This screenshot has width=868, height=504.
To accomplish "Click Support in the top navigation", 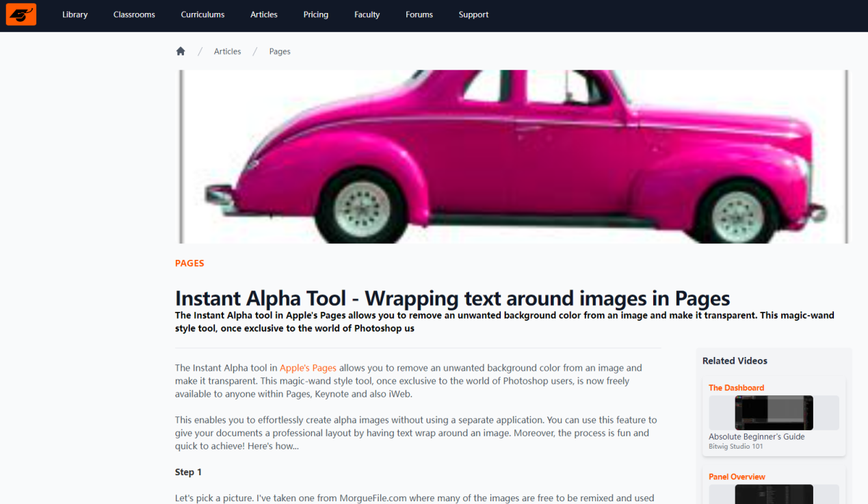I will (473, 14).
